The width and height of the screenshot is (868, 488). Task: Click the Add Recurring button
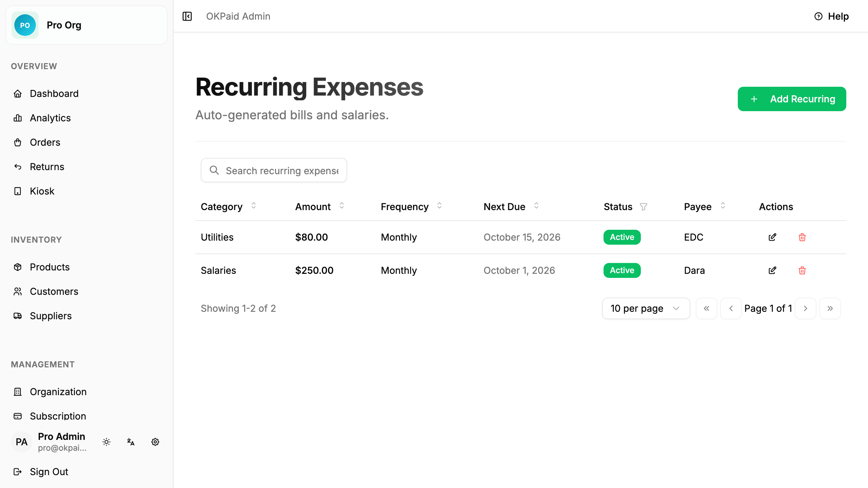pos(792,99)
